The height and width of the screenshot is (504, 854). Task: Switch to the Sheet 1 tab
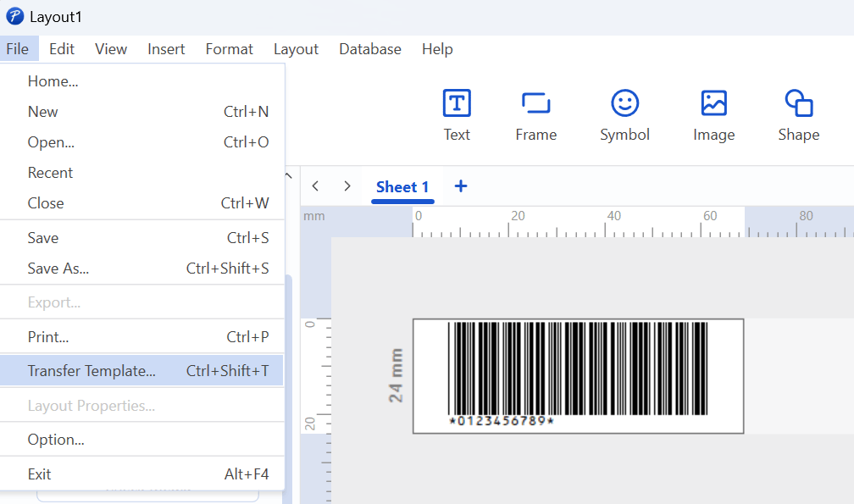(x=402, y=187)
